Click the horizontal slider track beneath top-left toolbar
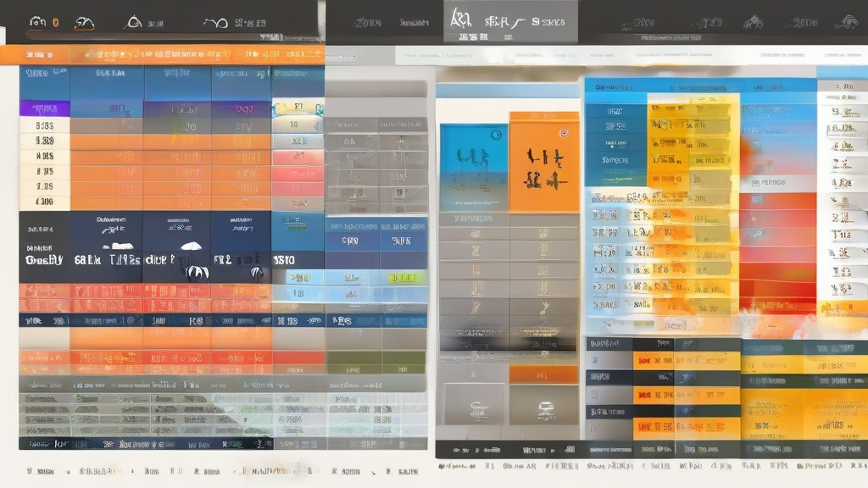 (x=161, y=37)
